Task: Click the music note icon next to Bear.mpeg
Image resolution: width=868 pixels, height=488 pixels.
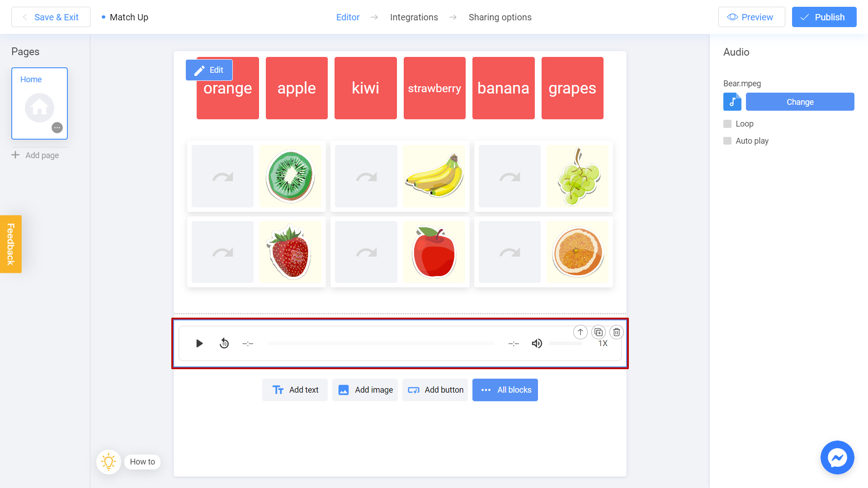Action: coord(732,102)
